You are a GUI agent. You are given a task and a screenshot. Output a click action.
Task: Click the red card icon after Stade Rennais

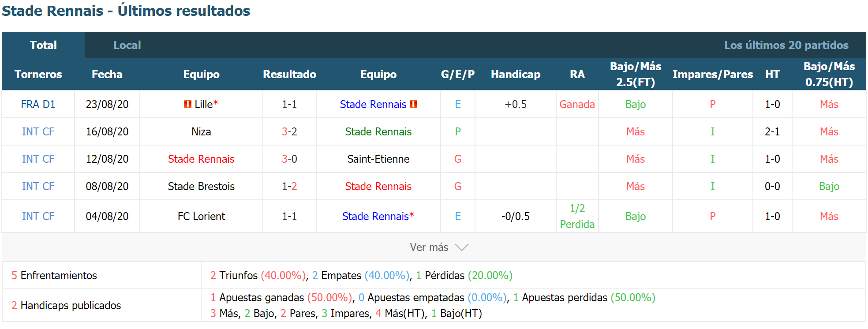point(413,105)
